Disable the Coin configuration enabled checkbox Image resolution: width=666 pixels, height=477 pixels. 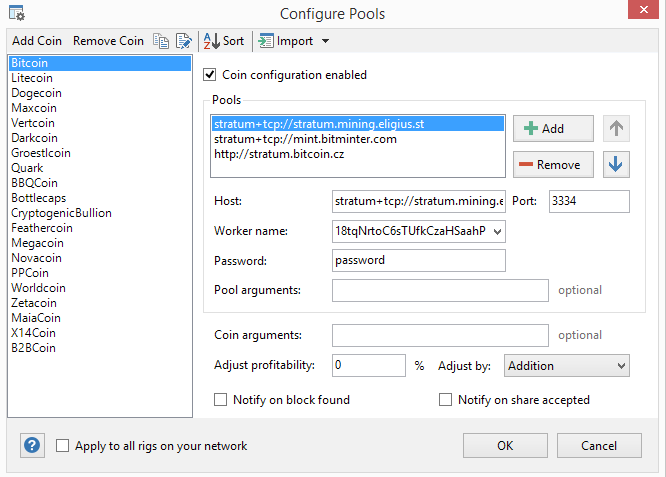[x=210, y=74]
